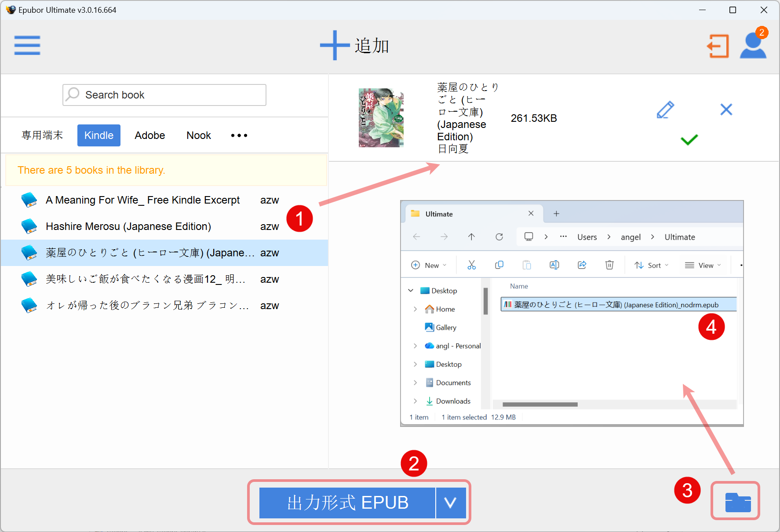The width and height of the screenshot is (780, 532).
Task: Collapse the Desktop tree root
Action: (411, 291)
